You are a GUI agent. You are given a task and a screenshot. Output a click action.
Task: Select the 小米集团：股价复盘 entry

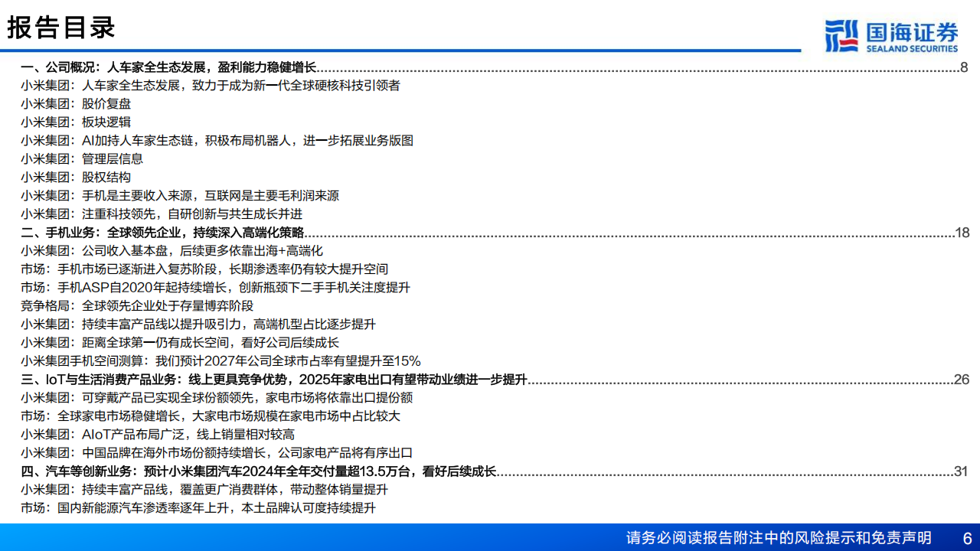(76, 104)
